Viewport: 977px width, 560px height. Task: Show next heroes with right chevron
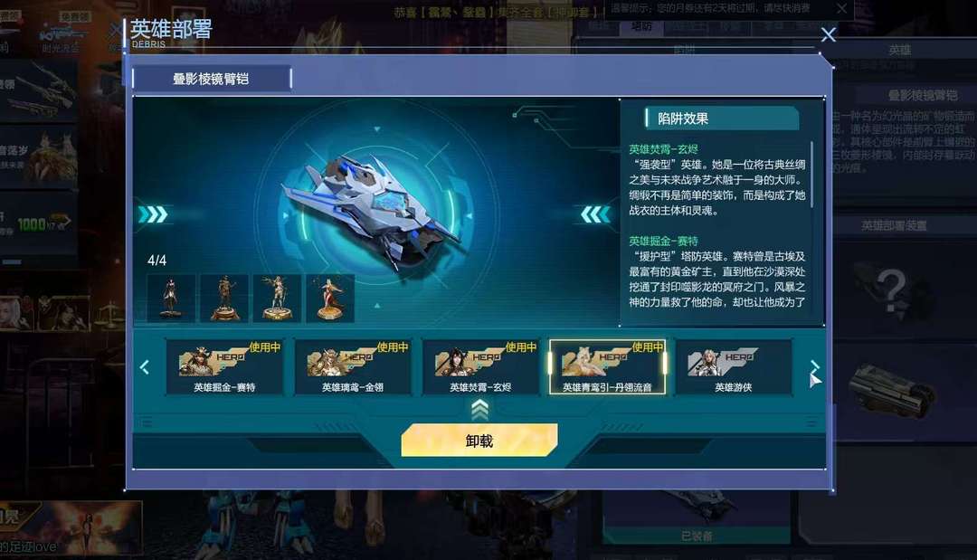[814, 367]
